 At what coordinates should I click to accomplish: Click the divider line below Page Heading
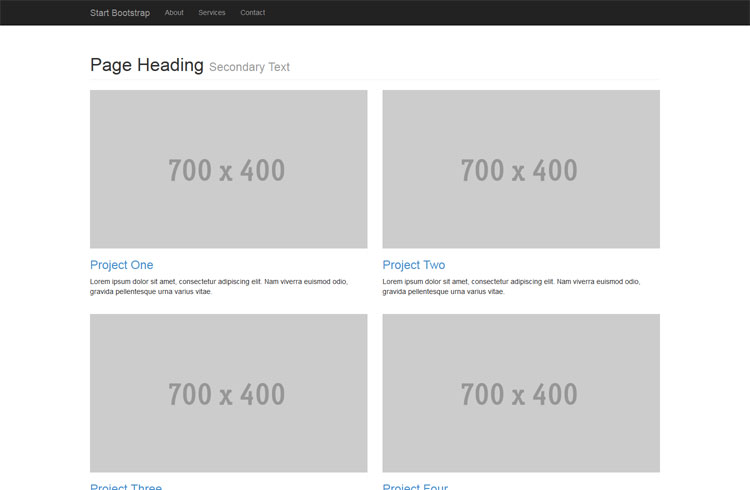tap(375, 78)
